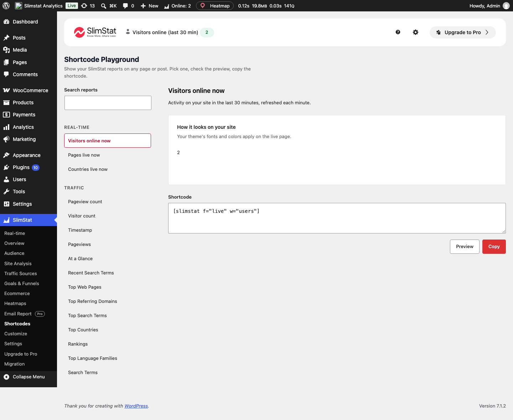Screen dimensions: 513x420
Task: Open Dashboard in the sidebar
Action: click(28, 22)
